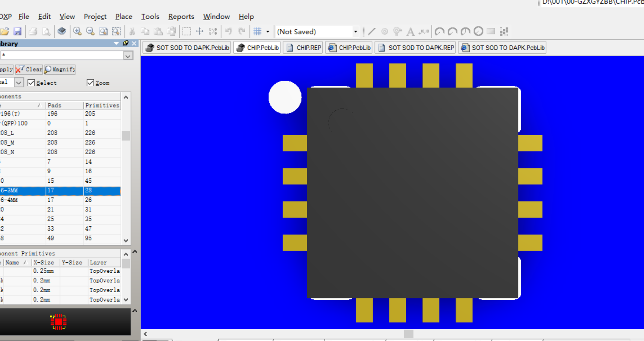The image size is (644, 341).
Task: Select the Place String text tool
Action: [410, 32]
